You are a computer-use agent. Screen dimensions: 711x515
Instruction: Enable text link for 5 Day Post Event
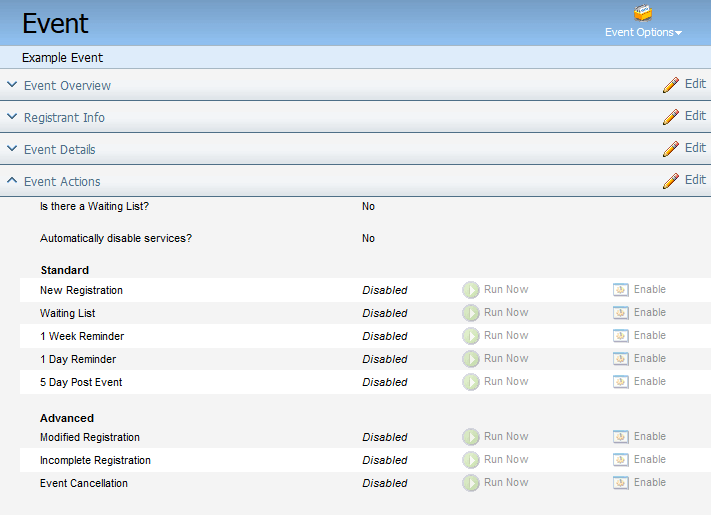(650, 382)
